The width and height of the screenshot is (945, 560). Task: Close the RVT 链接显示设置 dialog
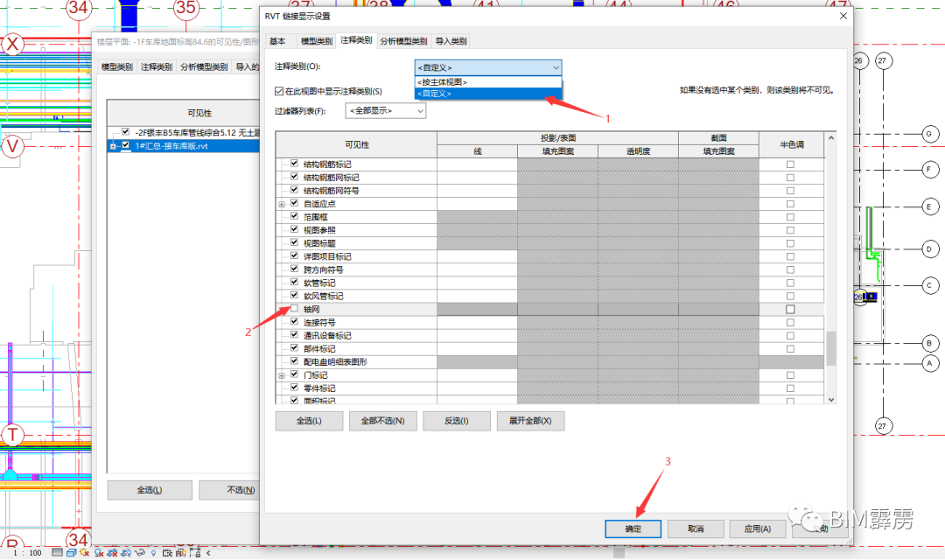[x=843, y=17]
